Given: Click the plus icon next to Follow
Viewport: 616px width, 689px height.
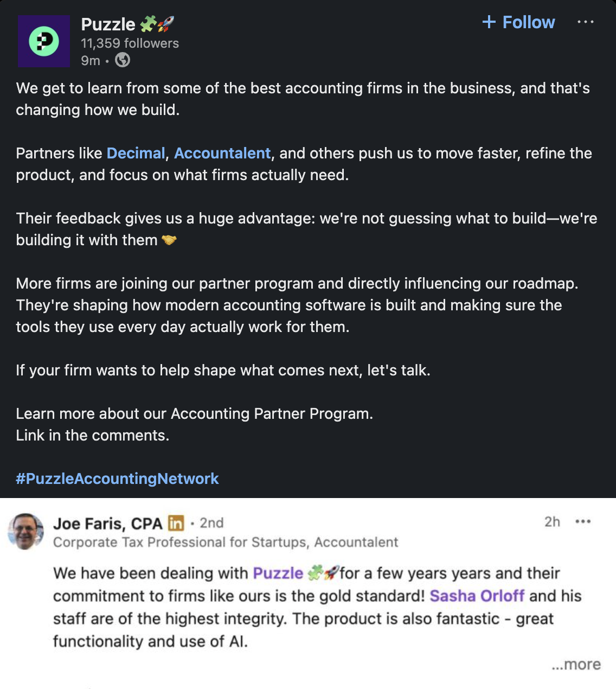Looking at the screenshot, I should click(489, 22).
